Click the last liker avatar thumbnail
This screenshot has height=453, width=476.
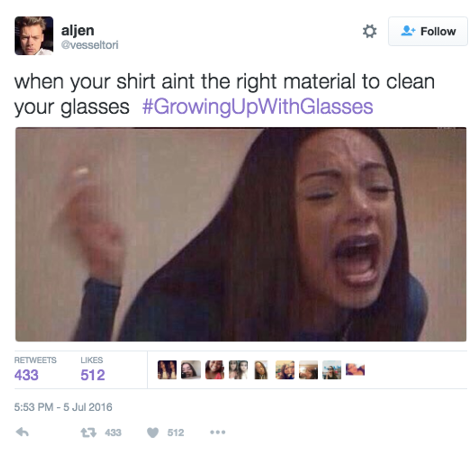355,369
